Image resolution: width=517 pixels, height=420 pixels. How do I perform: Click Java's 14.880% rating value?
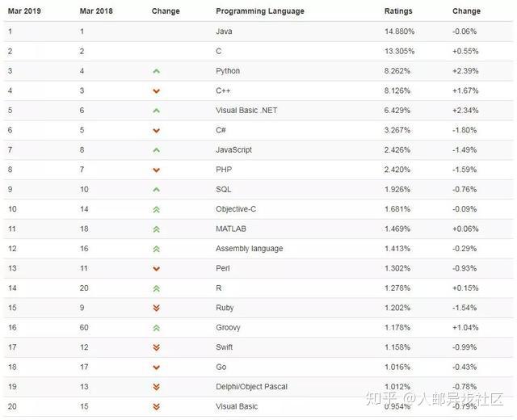401,31
